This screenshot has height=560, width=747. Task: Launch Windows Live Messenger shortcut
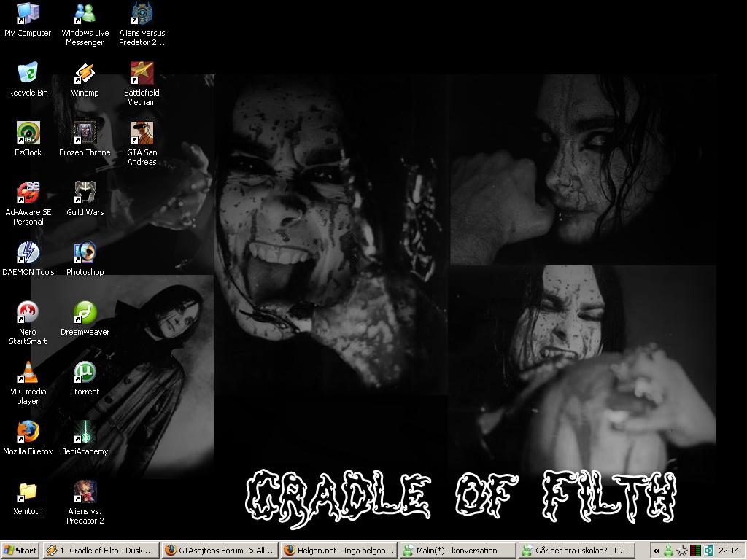tap(85, 14)
